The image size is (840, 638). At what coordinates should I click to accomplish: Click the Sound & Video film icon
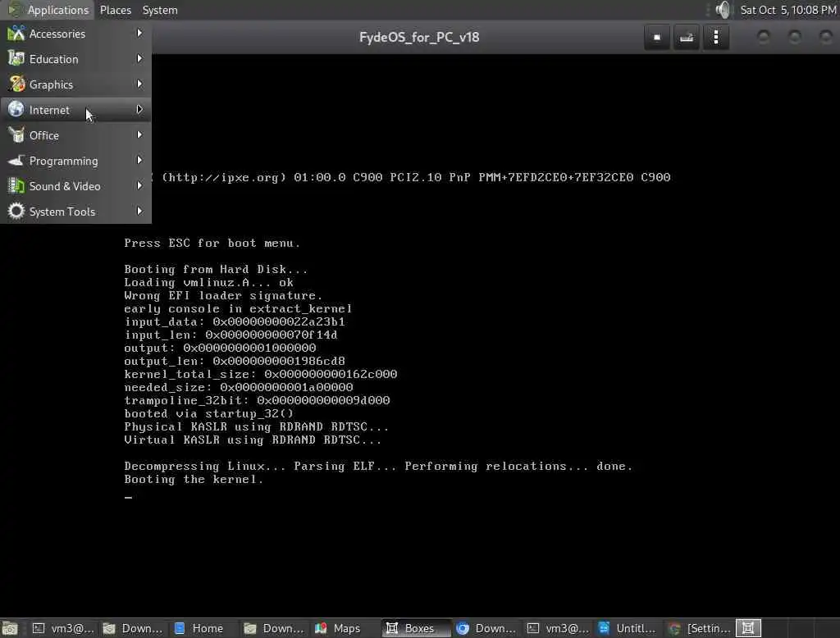16,186
